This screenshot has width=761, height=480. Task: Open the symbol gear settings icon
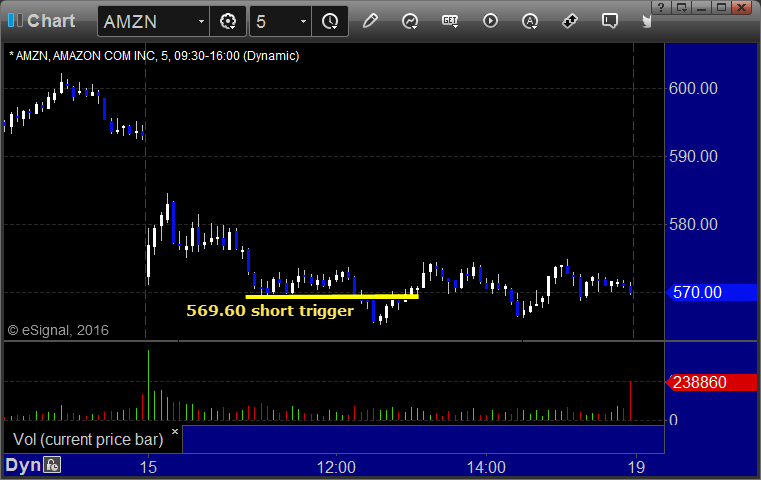pyautogui.click(x=228, y=21)
